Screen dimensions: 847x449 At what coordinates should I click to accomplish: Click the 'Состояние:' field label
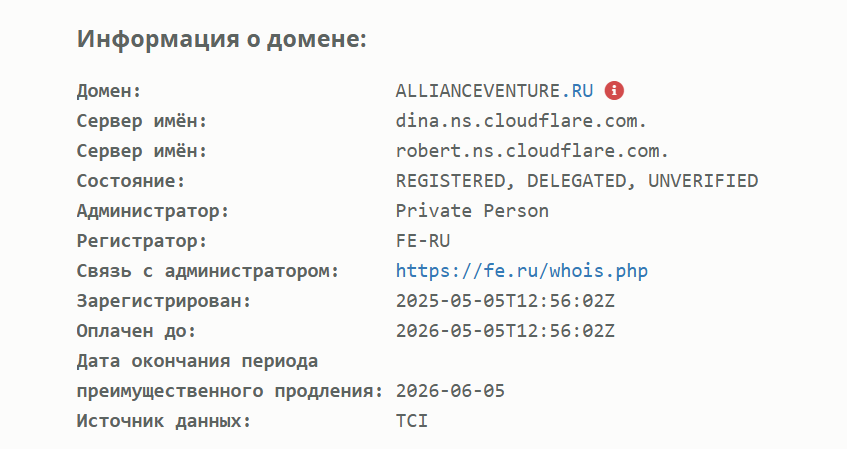131,181
